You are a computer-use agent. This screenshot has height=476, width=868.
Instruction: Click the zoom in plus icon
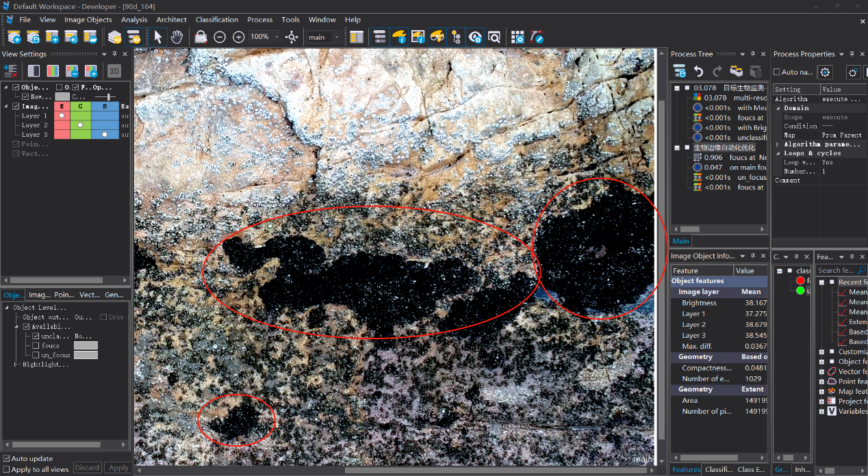click(238, 37)
